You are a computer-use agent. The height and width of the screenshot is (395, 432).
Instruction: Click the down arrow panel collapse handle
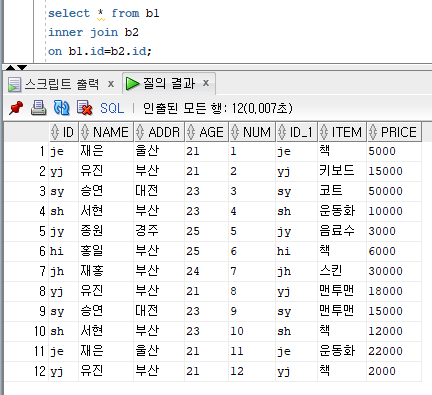22,67
